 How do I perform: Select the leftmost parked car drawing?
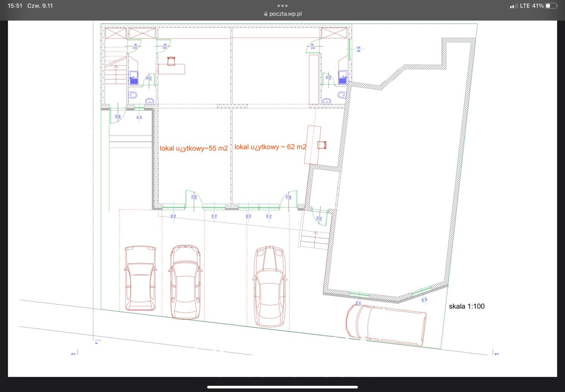point(140,278)
